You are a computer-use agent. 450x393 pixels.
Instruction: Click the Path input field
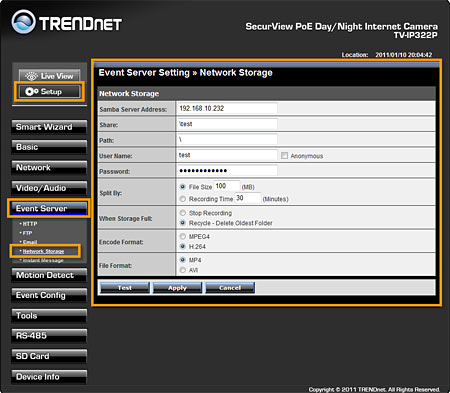point(227,140)
